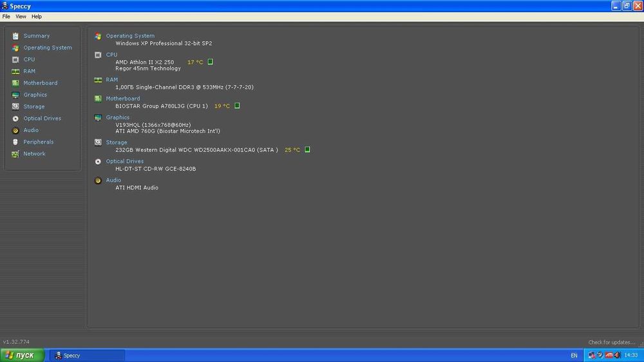Screen dimensions: 644x362
Task: Click Audio heading in summary pane
Action: (x=113, y=180)
